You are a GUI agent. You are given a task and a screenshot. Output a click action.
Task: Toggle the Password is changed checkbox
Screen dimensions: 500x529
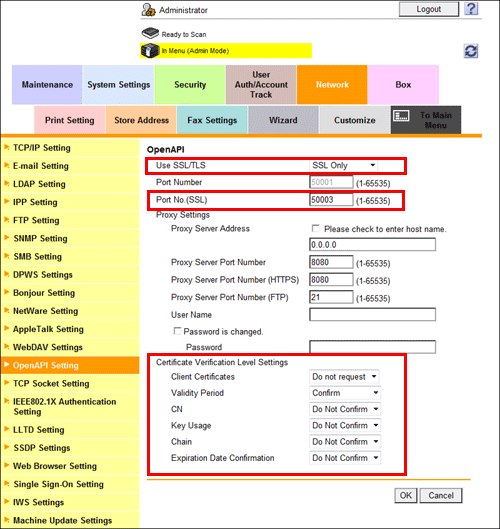(x=177, y=331)
